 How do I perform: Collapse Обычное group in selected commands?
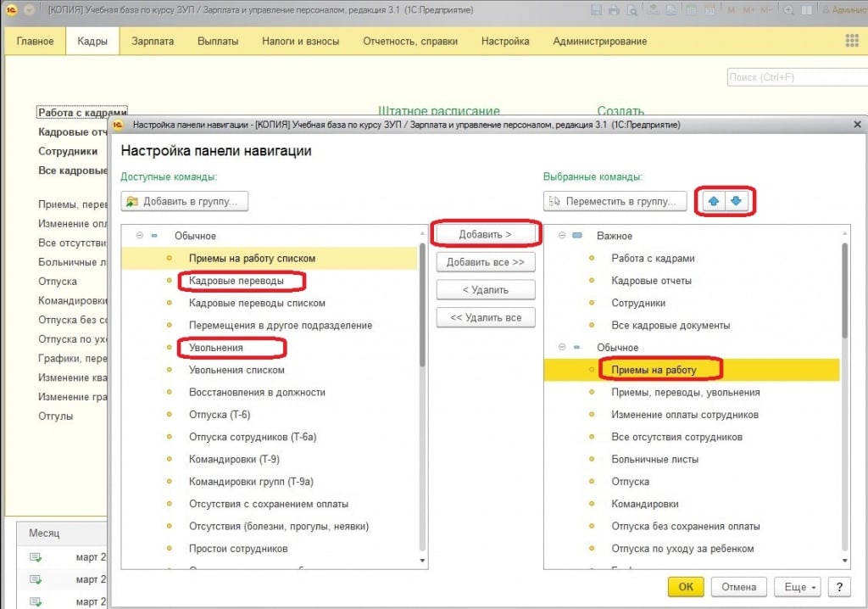pyautogui.click(x=561, y=347)
